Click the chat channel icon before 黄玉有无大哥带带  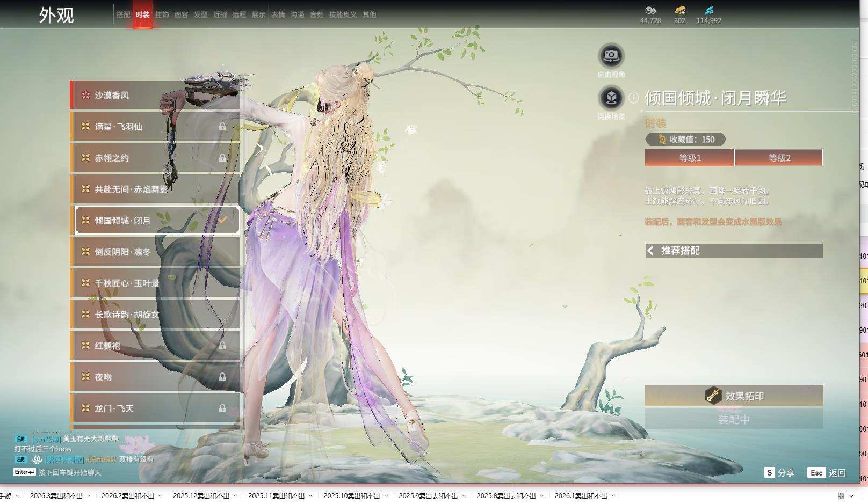tap(21, 439)
